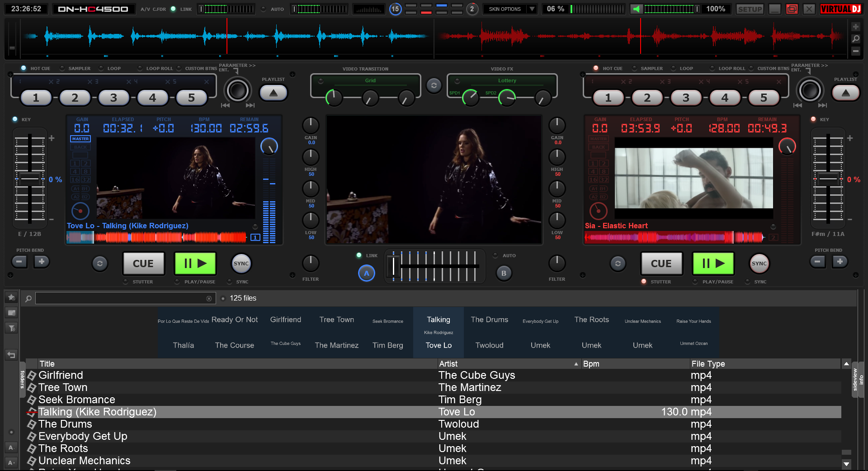This screenshot has height=471, width=868.
Task: Click the left deck pitch slider
Action: click(x=30, y=179)
